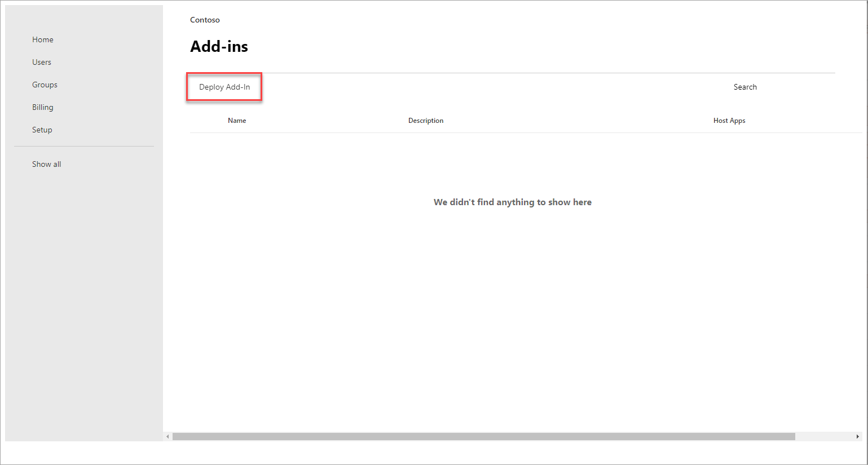Click the "We didn't find anything" message
868x465 pixels.
(512, 202)
